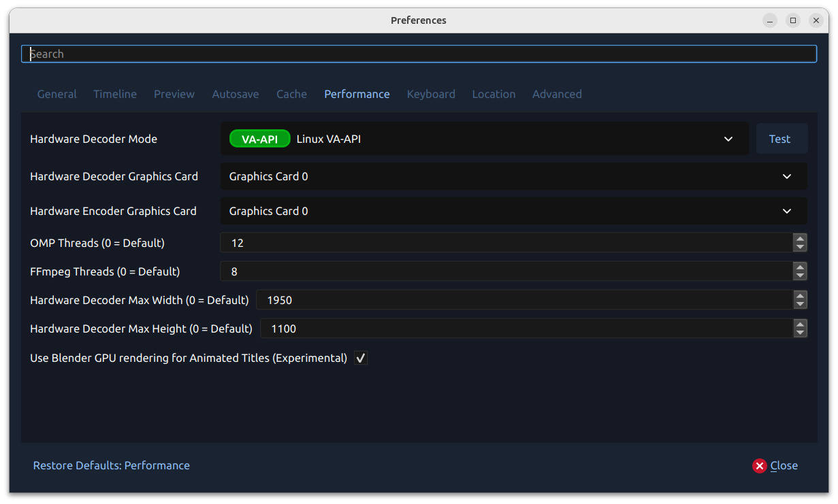Close the window using title bar X
838x504 pixels.
point(816,20)
